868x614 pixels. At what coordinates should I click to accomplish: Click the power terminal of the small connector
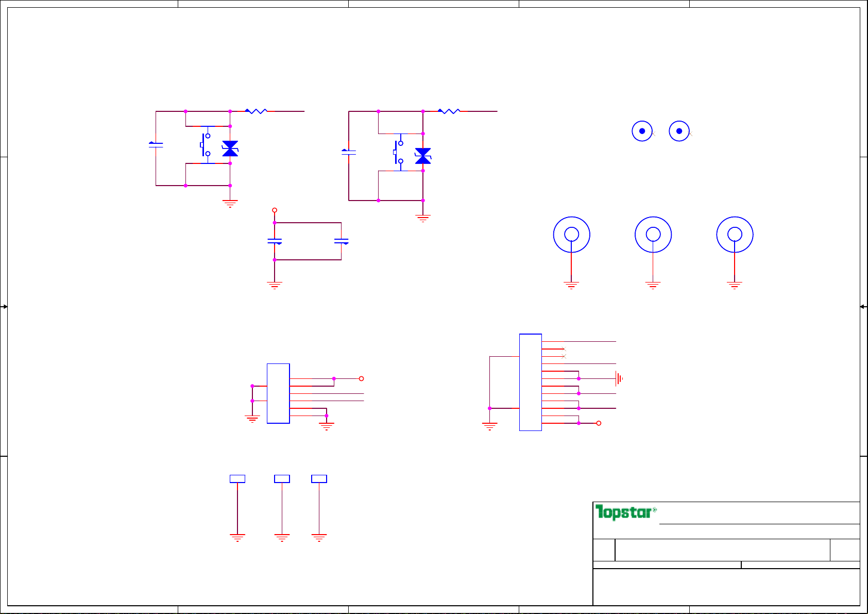pos(362,378)
